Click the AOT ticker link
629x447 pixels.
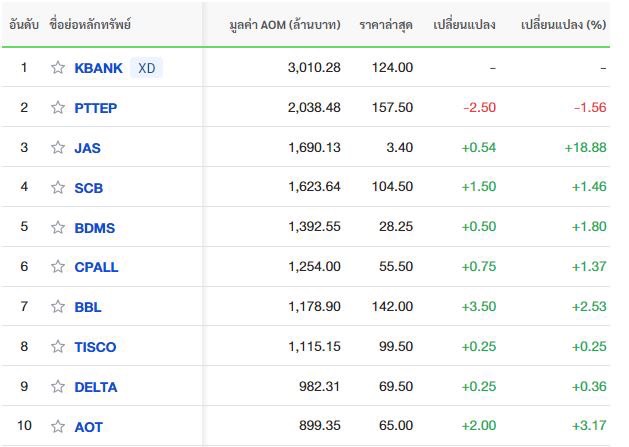[88, 427]
